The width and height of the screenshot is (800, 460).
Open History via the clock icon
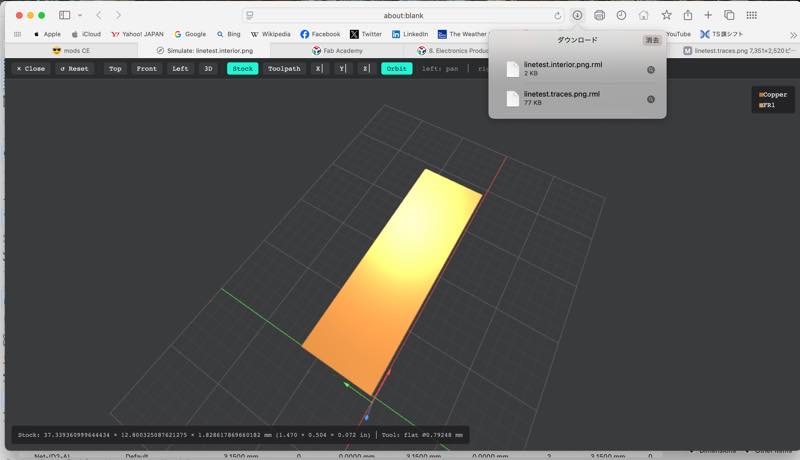tap(621, 15)
